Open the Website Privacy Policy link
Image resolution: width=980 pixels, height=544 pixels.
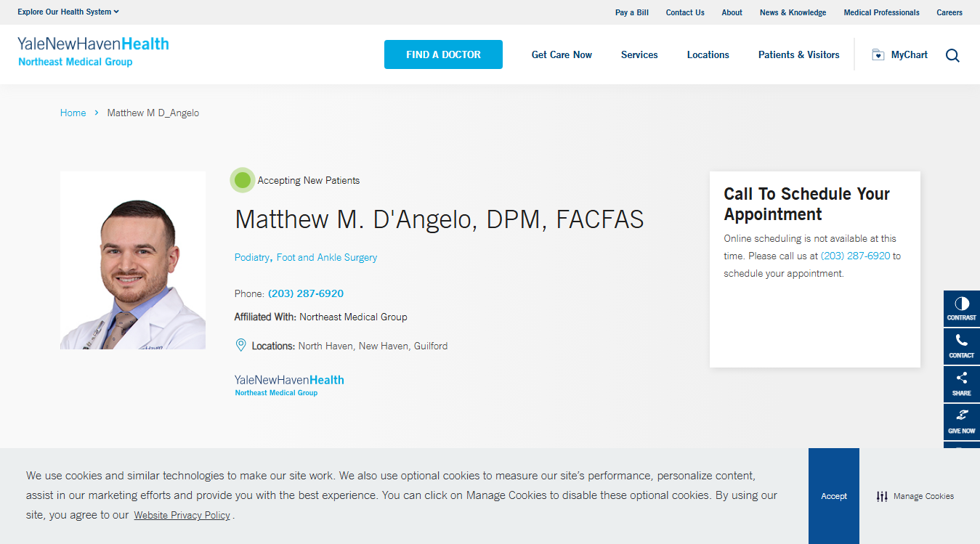point(182,515)
